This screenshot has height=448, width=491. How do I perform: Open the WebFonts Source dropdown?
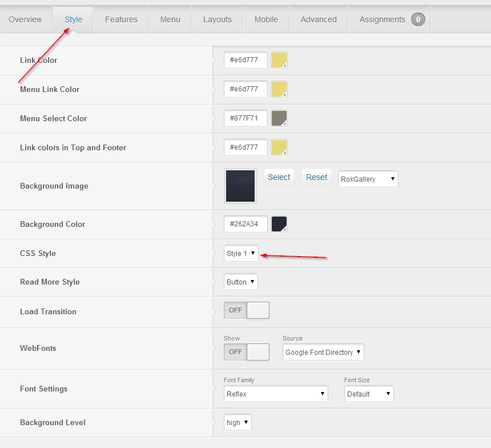tap(323, 352)
